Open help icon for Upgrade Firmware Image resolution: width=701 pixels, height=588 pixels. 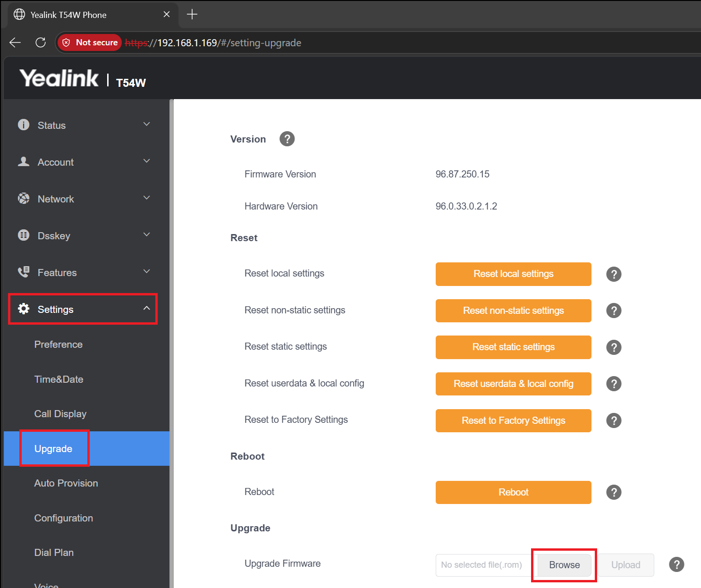click(676, 564)
